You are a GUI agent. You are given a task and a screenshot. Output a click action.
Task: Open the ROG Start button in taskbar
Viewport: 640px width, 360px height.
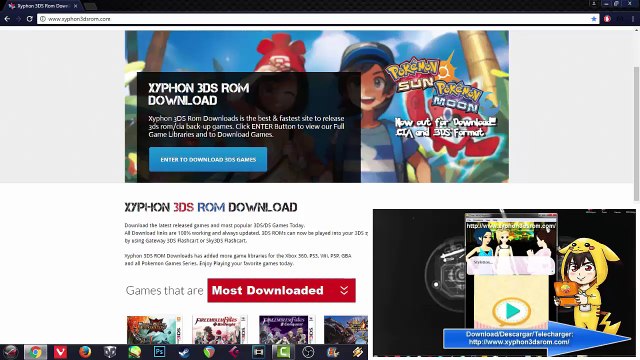[11, 352]
